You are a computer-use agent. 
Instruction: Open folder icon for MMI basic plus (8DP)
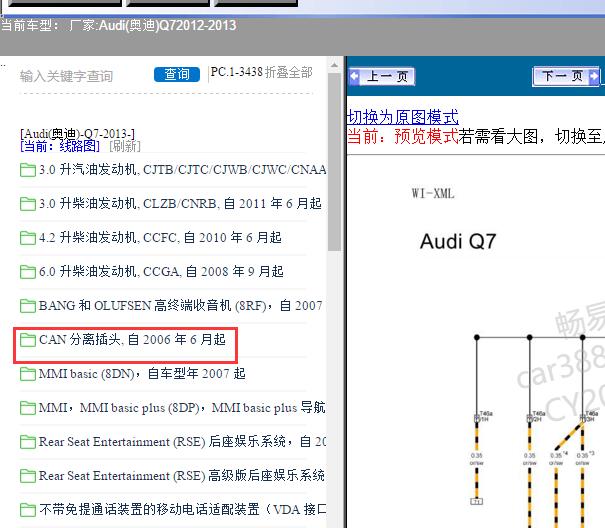coord(28,407)
